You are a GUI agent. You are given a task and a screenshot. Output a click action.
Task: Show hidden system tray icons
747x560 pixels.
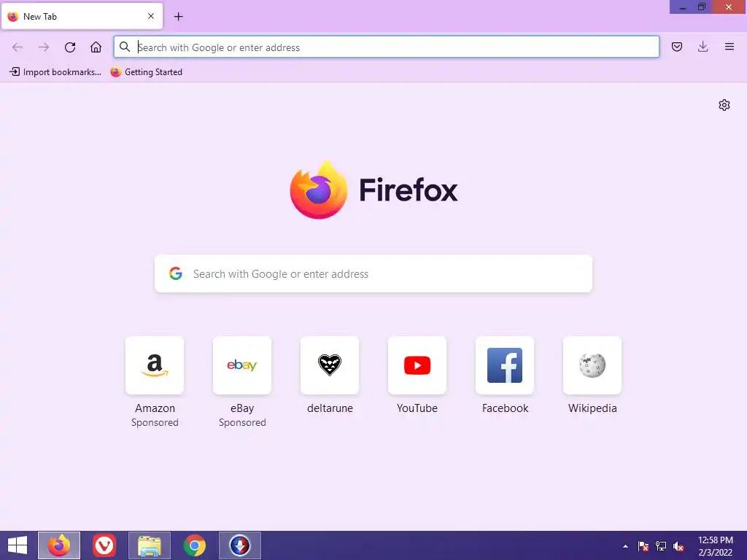625,546
